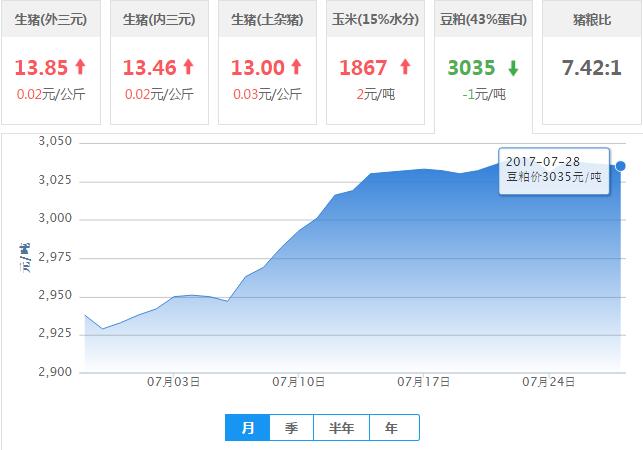Switch chart range to 年
Image resolution: width=643 pixels, height=450 pixels.
tap(394, 427)
